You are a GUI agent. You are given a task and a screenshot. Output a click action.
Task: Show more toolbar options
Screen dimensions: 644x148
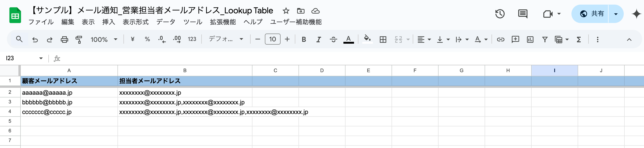pyautogui.click(x=597, y=40)
